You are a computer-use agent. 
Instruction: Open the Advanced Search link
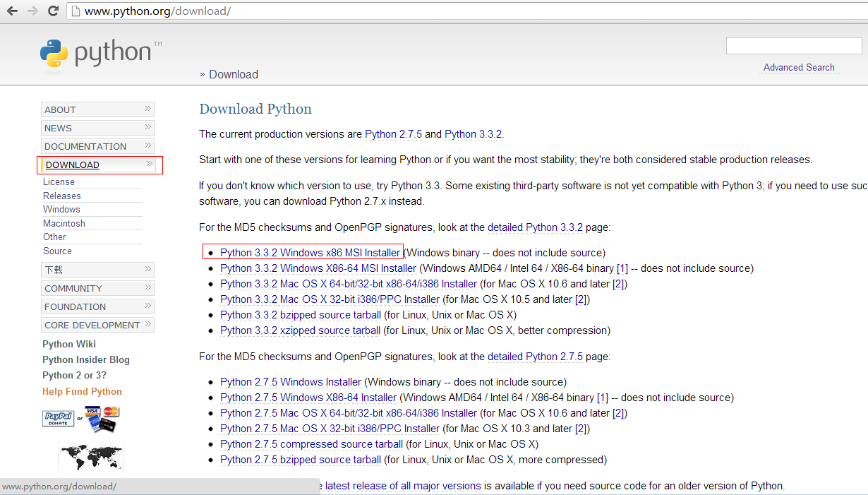click(x=799, y=67)
